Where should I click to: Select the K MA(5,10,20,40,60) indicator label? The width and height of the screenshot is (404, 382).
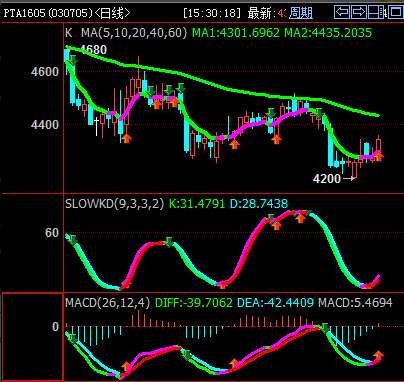[126, 33]
